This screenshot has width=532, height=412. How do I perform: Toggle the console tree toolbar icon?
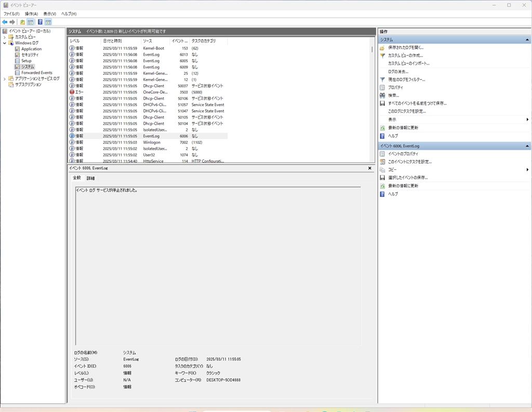pos(31,22)
